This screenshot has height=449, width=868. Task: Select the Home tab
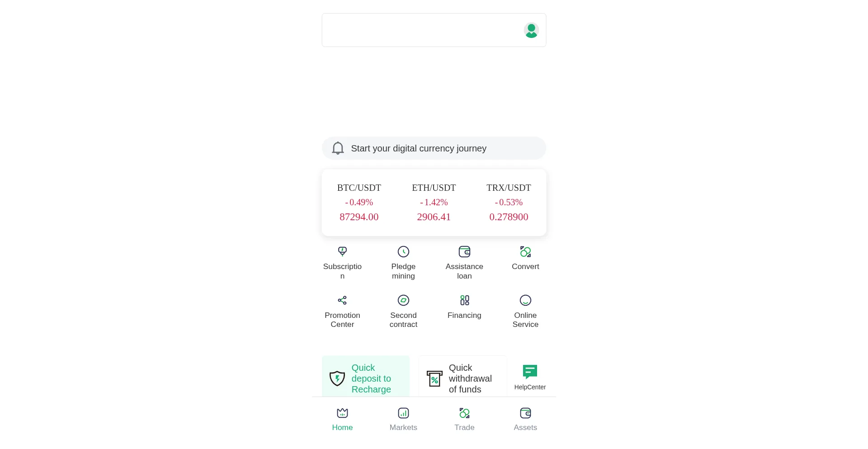point(342,419)
